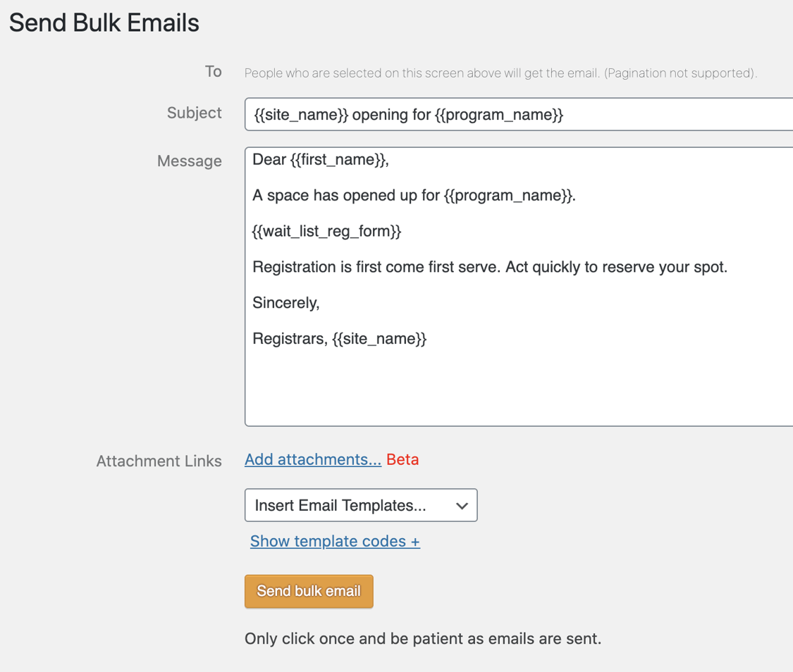Click the dropdown chevron next to Insert Email Templates
Viewport: 793px width, 672px height.
tap(462, 505)
